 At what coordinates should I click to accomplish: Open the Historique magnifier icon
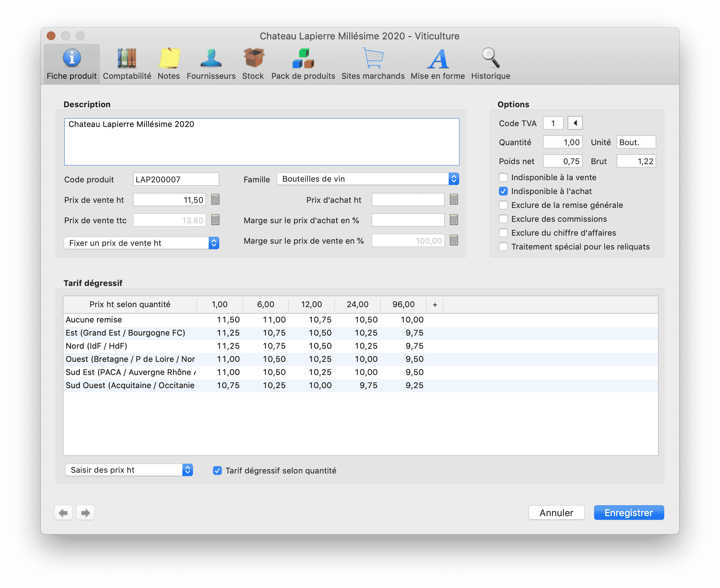tap(491, 64)
